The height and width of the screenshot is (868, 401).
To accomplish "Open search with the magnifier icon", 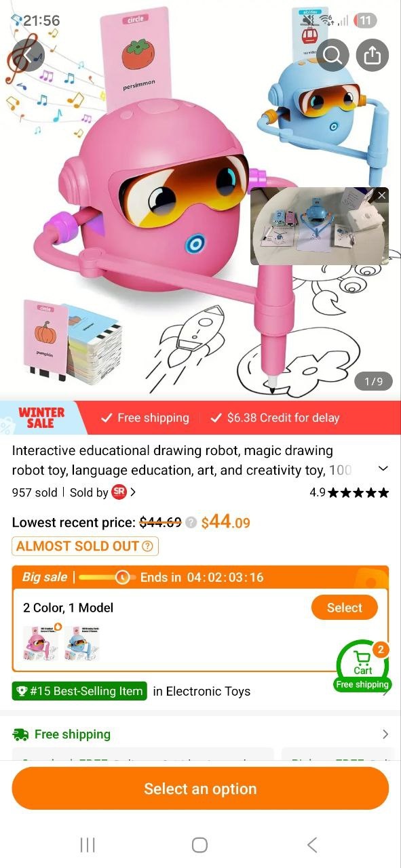I will tap(332, 55).
